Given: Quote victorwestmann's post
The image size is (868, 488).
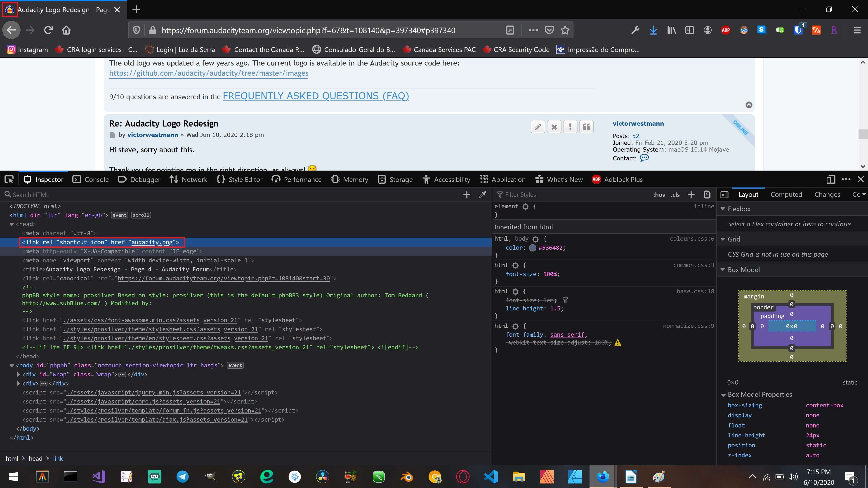Looking at the screenshot, I should [586, 127].
